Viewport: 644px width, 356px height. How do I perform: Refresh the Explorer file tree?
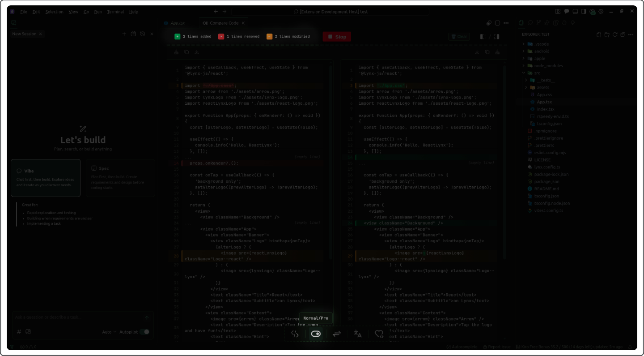point(615,34)
